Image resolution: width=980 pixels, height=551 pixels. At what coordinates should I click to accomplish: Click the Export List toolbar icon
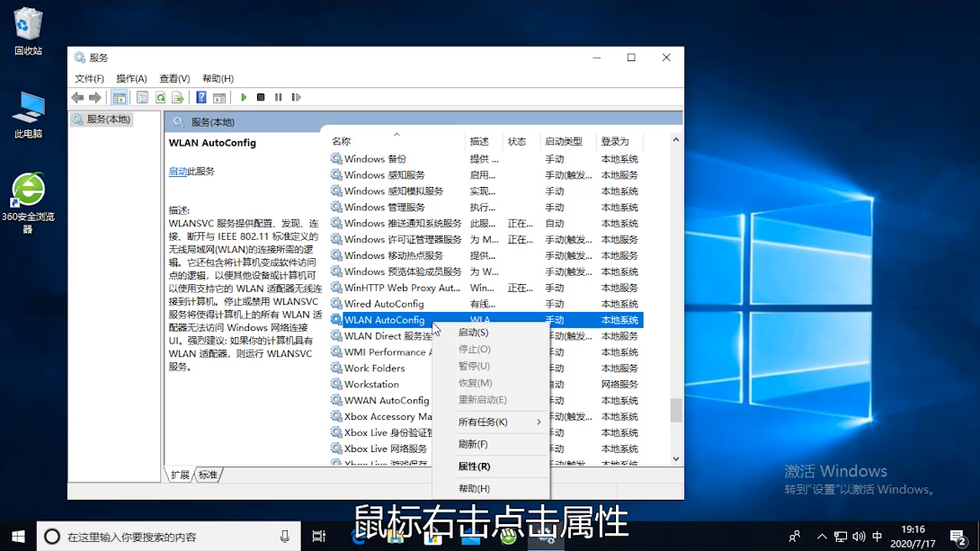178,97
